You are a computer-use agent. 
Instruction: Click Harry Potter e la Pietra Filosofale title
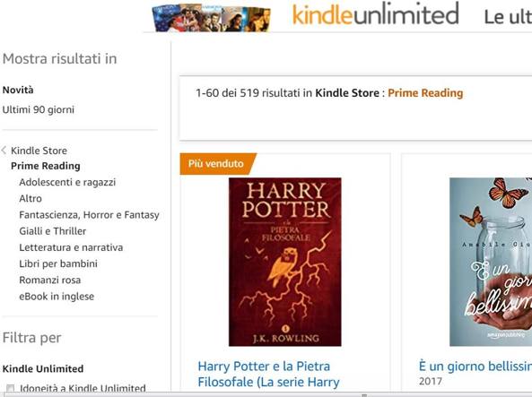point(269,374)
